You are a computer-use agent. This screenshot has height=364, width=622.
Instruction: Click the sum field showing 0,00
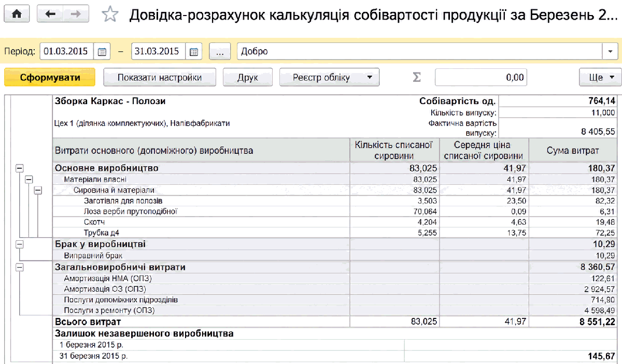pos(481,78)
